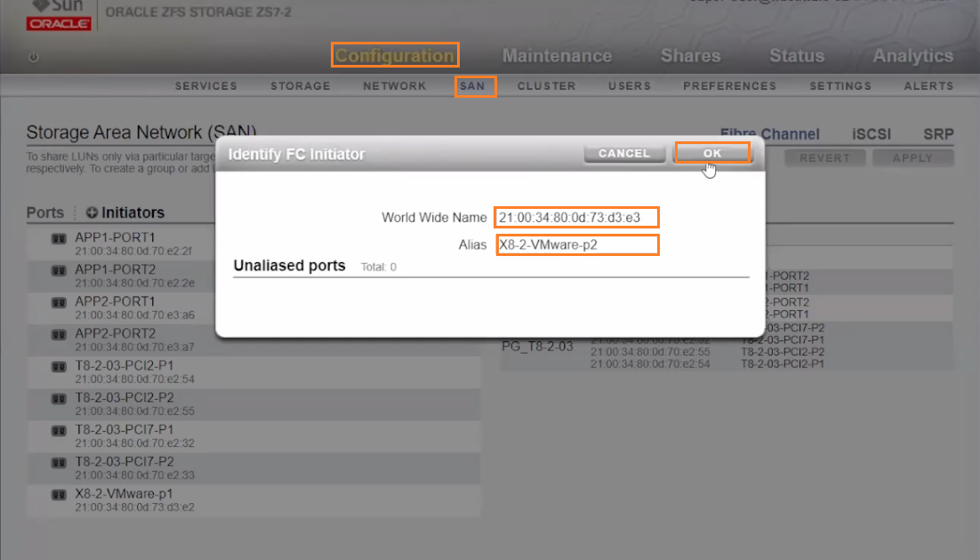This screenshot has width=980, height=560.
Task: Click the port icon for X8-2-VMware-p1
Action: pyautogui.click(x=59, y=494)
